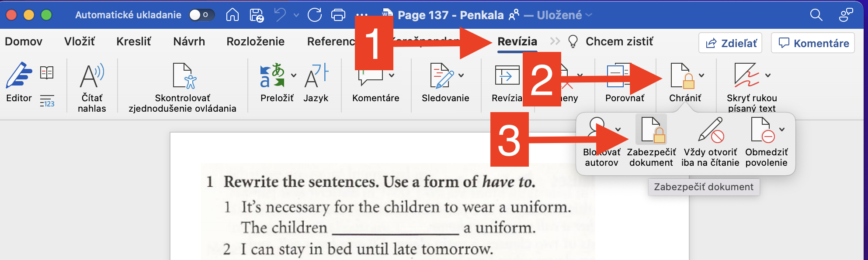Click the home icon in title bar
868x260 pixels.
coord(232,15)
